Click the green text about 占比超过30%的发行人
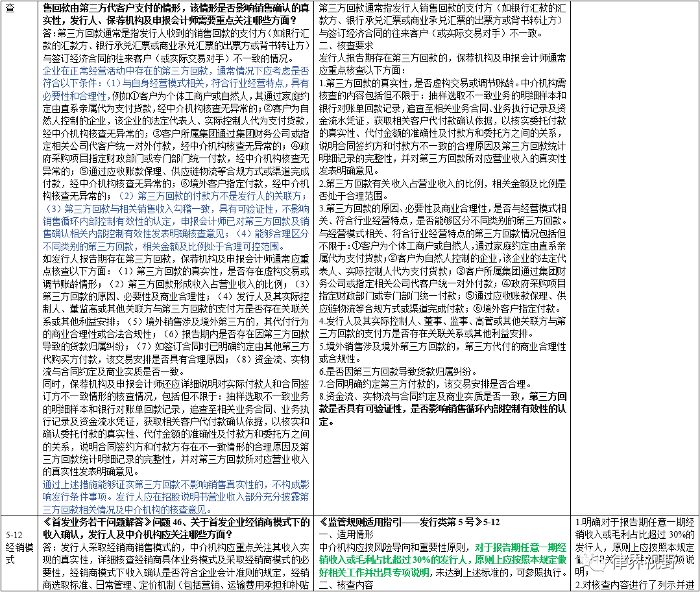 [442, 560]
